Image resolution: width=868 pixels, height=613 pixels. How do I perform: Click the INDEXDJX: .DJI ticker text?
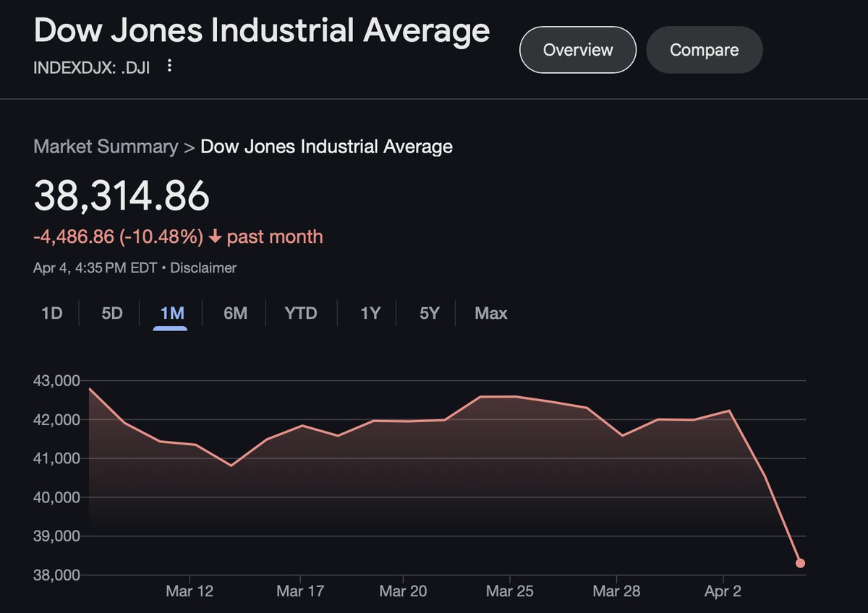coord(92,67)
